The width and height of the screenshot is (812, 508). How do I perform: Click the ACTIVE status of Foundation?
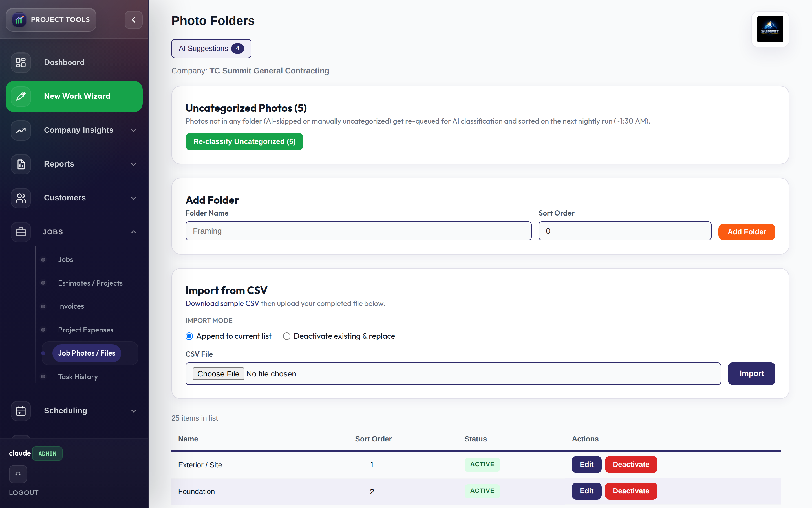482,491
